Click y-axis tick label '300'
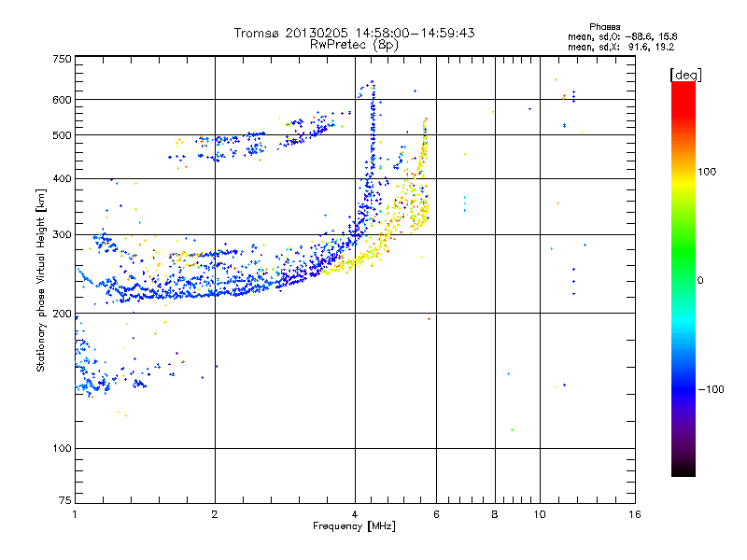The width and height of the screenshot is (747, 560). [x=62, y=235]
